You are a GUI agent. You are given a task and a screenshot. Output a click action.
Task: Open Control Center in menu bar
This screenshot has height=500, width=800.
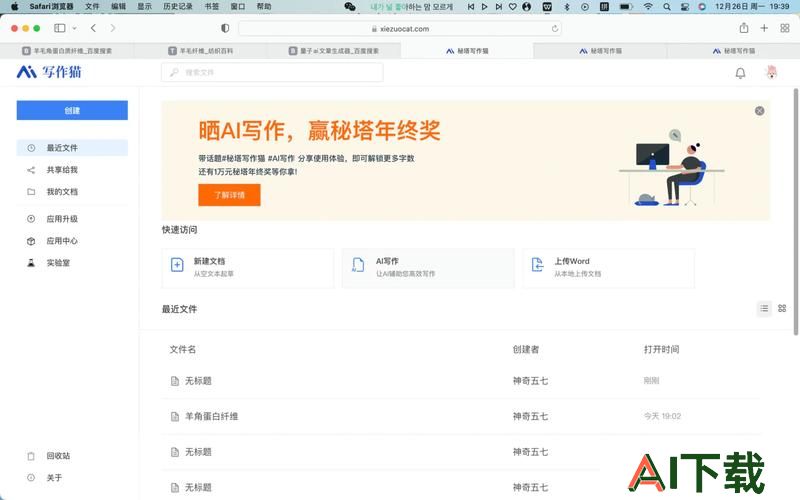(685, 7)
